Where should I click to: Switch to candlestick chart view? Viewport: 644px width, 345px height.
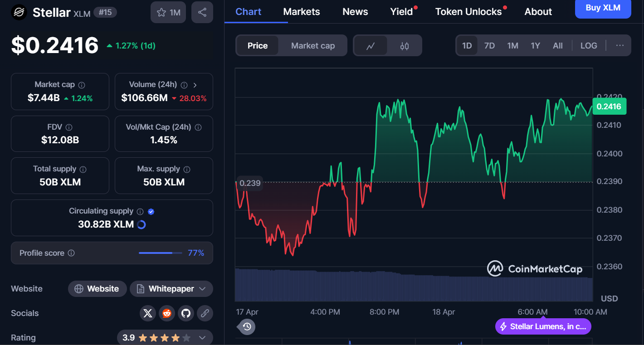(x=405, y=46)
